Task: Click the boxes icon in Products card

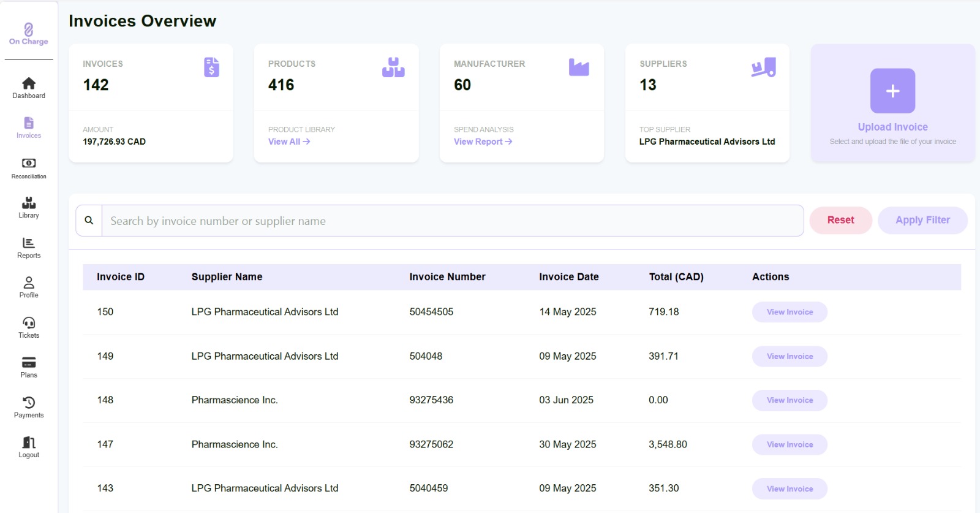Action: pos(393,67)
